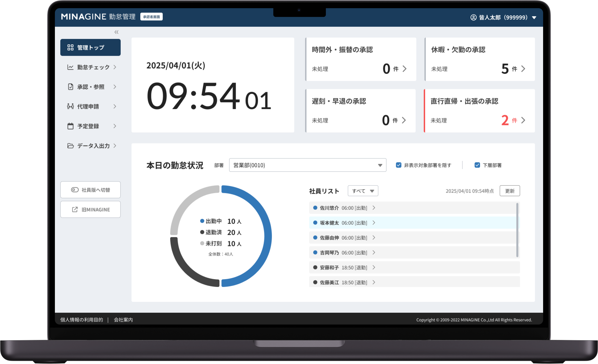Screen dimensions: 598x364
Task: Click the 更新 refresh button
Action: point(510,191)
